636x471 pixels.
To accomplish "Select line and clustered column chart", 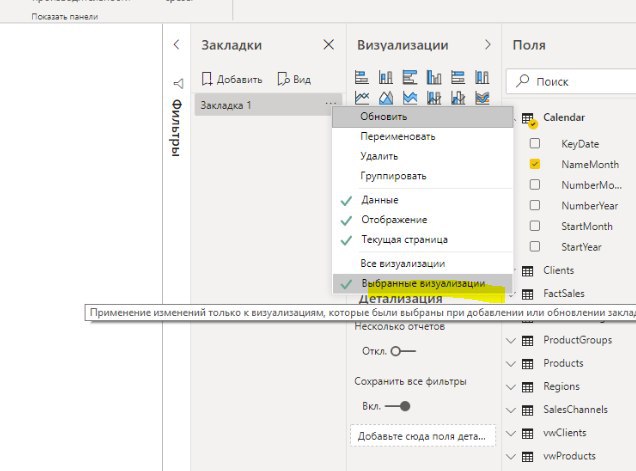I will (x=458, y=97).
